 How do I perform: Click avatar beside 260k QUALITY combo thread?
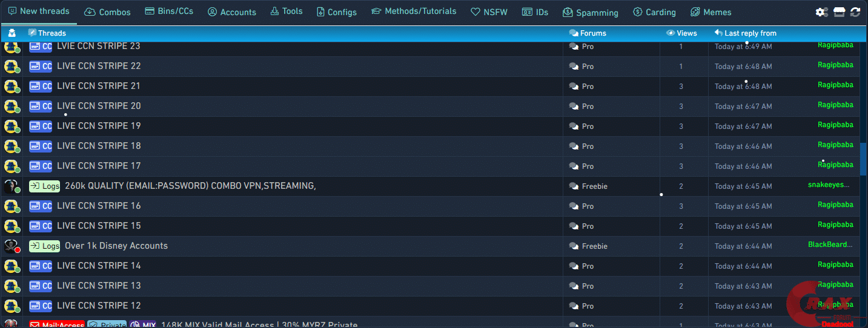click(12, 186)
